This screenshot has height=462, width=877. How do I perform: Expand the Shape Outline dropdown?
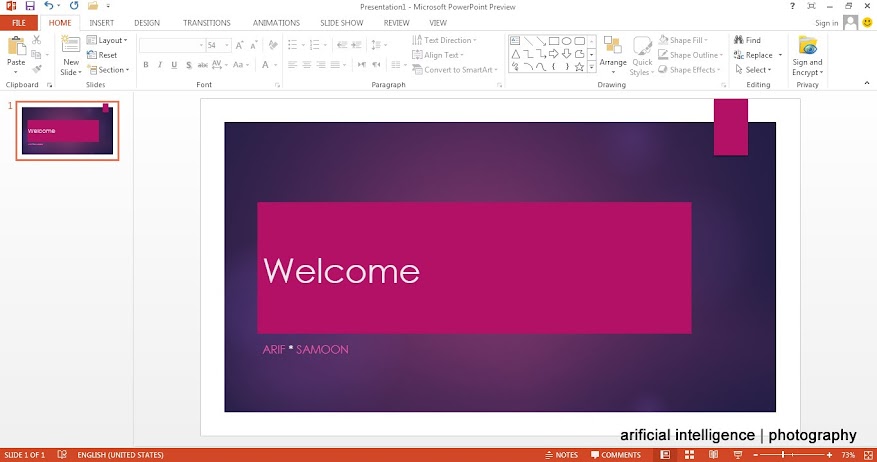pyautogui.click(x=690, y=55)
